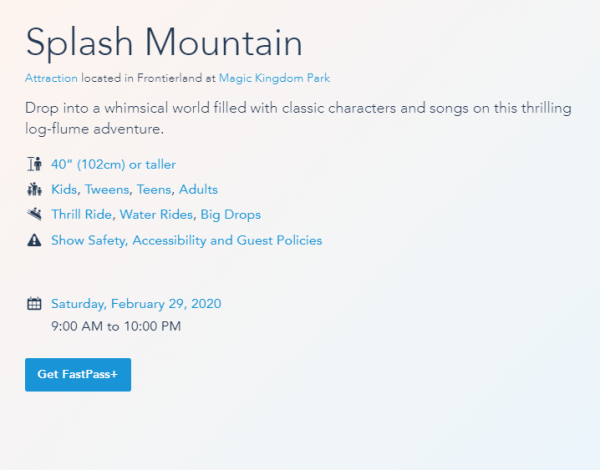600x470 pixels.
Task: Open the Attraction link
Action: coord(50,78)
